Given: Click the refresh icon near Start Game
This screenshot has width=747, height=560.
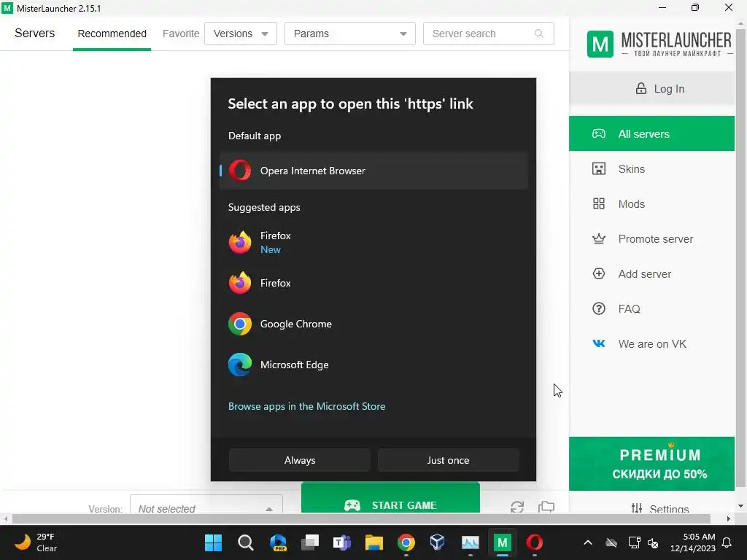Looking at the screenshot, I should (x=517, y=507).
